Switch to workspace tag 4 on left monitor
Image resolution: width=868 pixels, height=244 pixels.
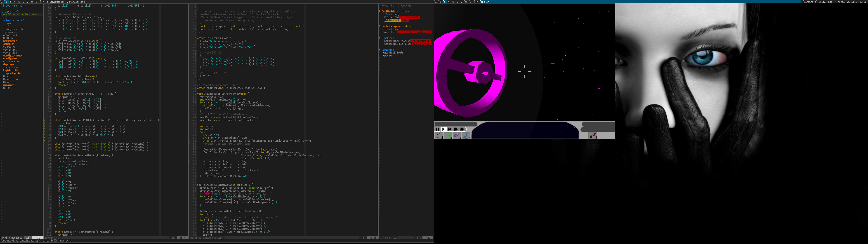(14, 2)
